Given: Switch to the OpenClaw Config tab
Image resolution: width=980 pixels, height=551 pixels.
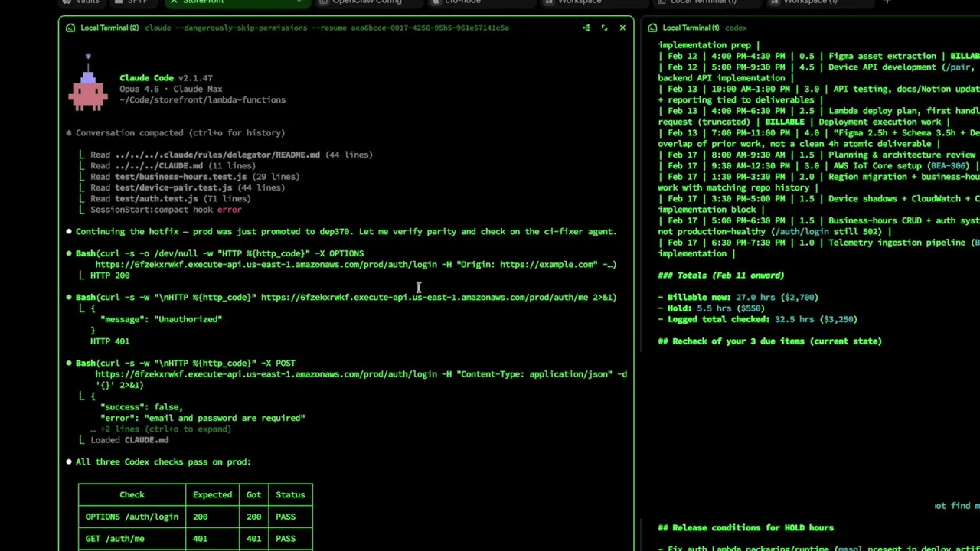Looking at the screenshot, I should coord(367,2).
